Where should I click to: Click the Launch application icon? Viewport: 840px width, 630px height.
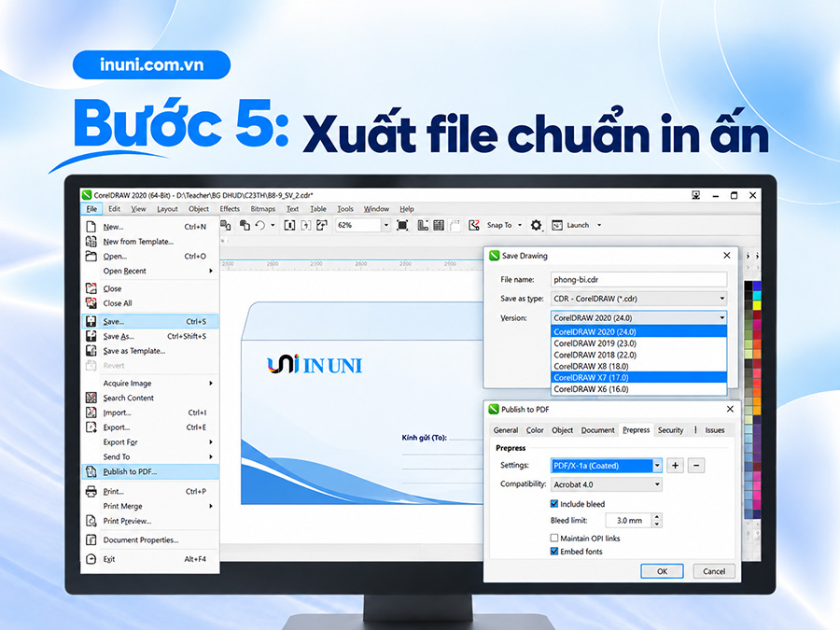point(557,225)
